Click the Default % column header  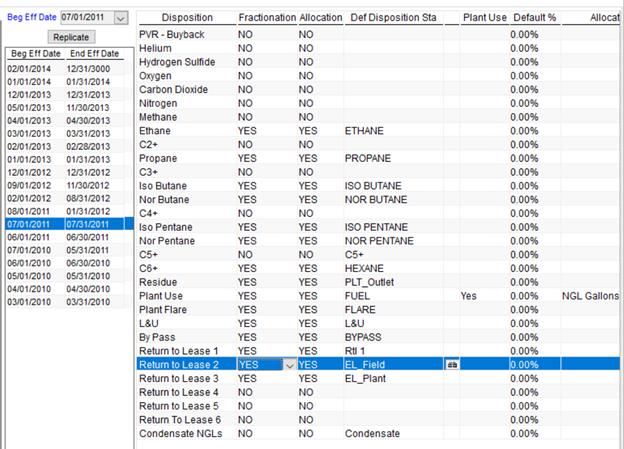[x=534, y=19]
